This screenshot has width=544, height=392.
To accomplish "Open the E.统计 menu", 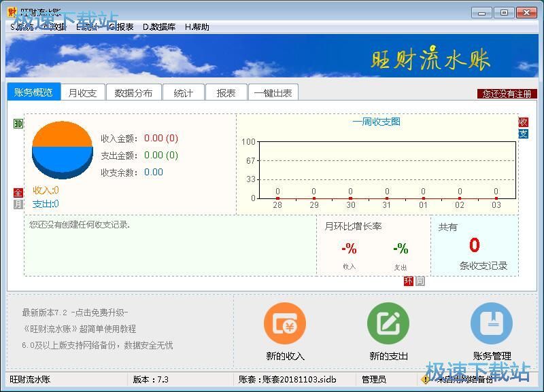I will 88,27.
